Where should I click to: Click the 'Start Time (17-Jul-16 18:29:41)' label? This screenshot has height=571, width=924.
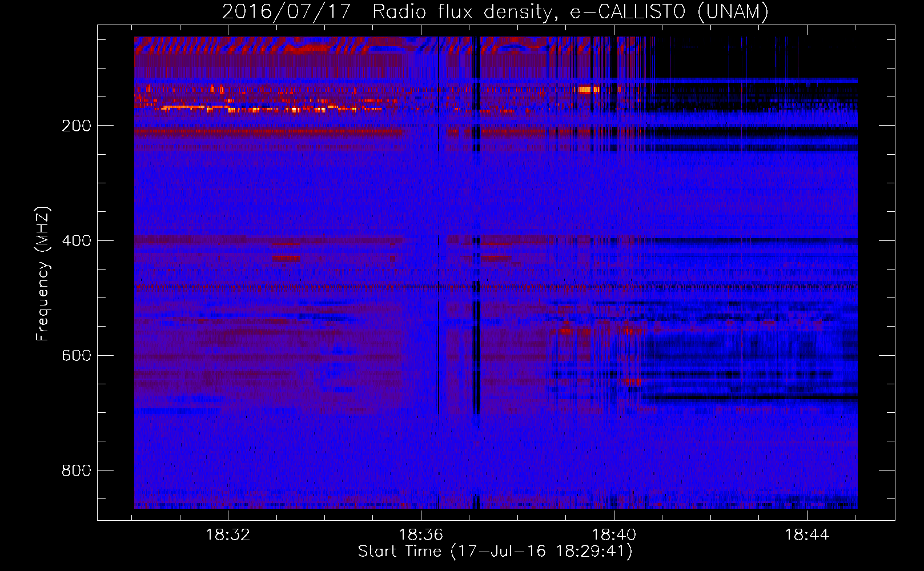(x=496, y=552)
